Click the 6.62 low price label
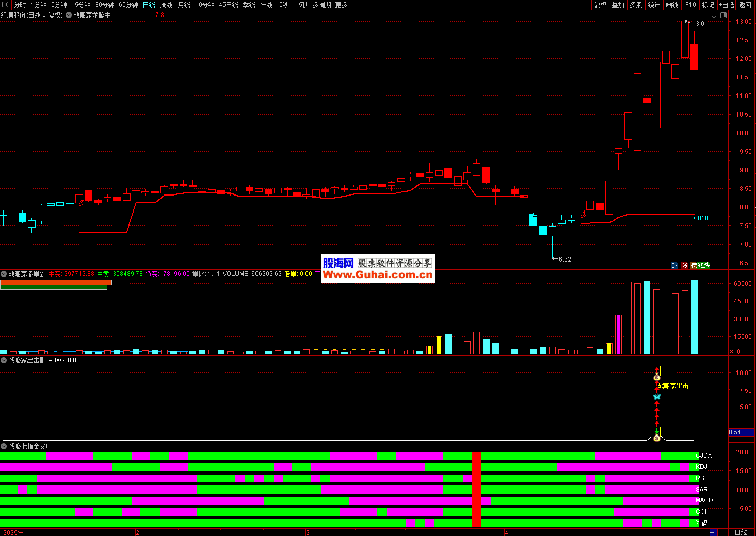The width and height of the screenshot is (756, 536). tap(565, 259)
